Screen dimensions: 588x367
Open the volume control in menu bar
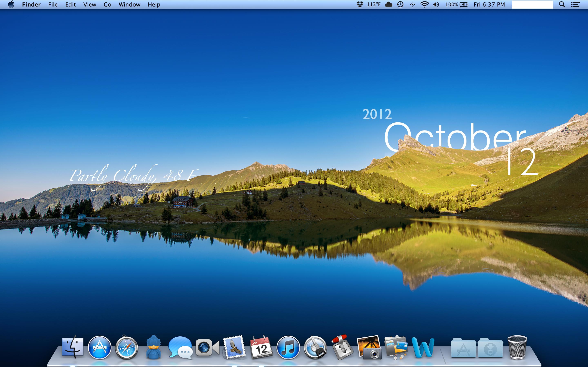tap(436, 4)
